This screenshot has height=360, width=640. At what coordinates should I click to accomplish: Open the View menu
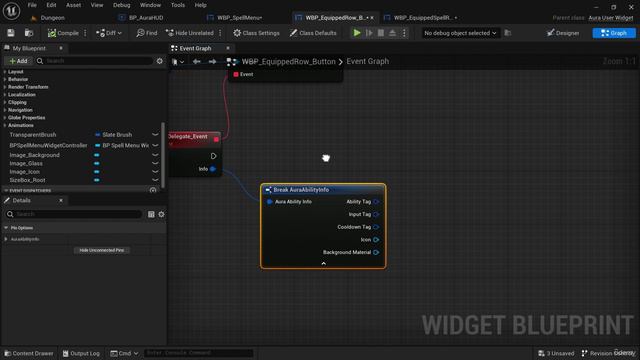click(97, 5)
